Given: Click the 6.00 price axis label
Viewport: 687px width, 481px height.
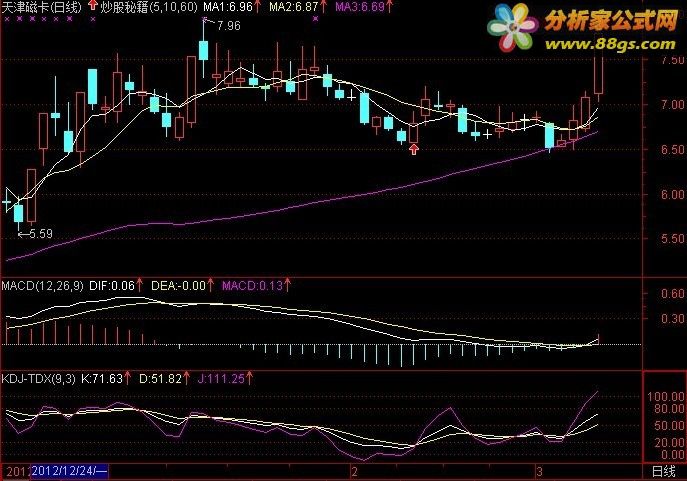Looking at the screenshot, I should [x=673, y=195].
